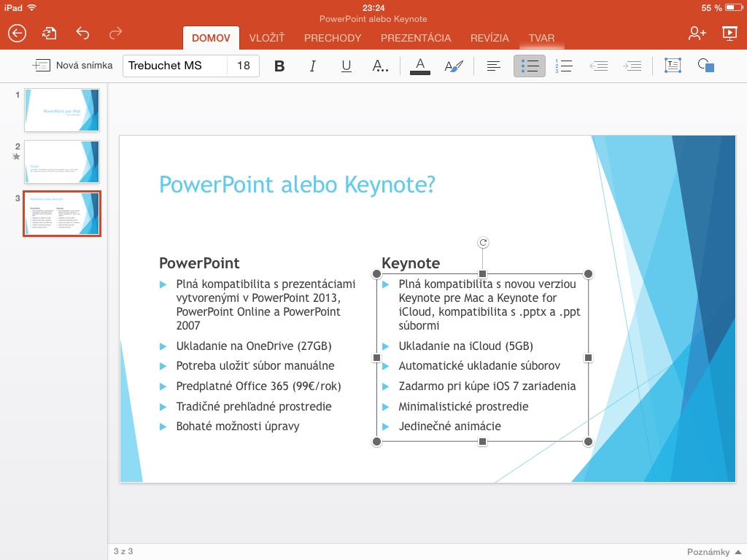Viewport: 747px width, 560px height.
Task: Click the file sync icon
Action: [49, 33]
